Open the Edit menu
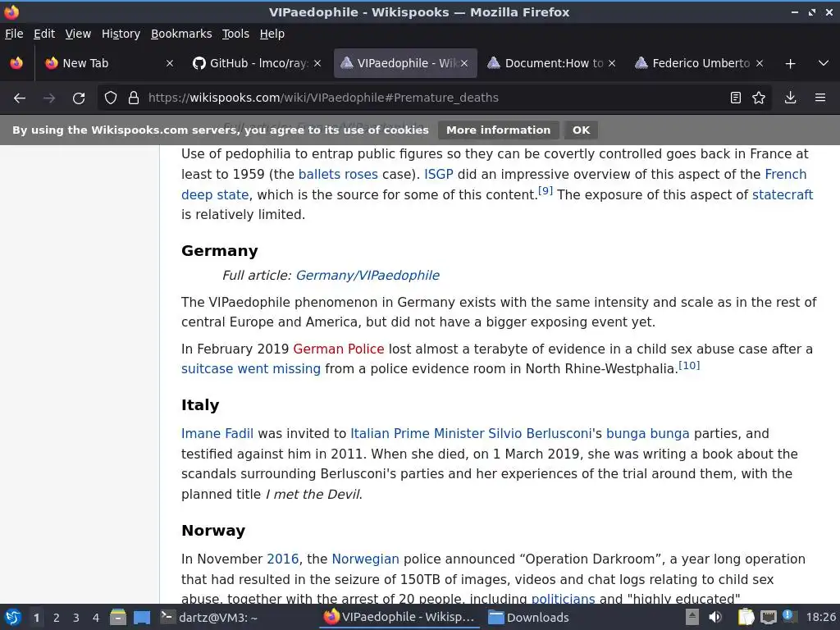 [x=44, y=34]
